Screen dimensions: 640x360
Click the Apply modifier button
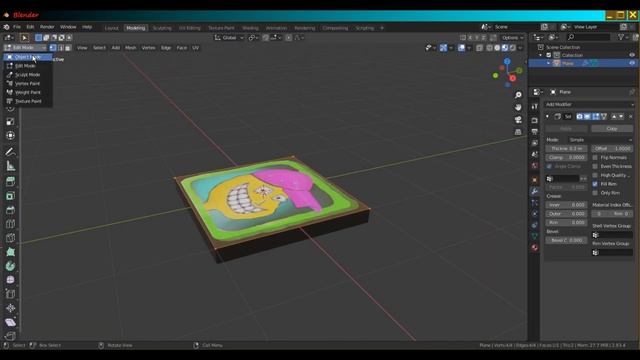click(x=566, y=129)
